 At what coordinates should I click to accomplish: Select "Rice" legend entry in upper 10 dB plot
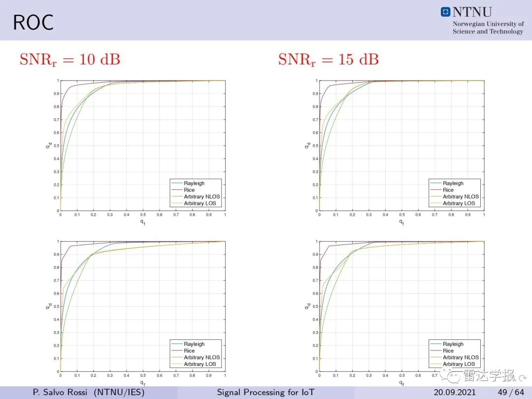(x=189, y=190)
